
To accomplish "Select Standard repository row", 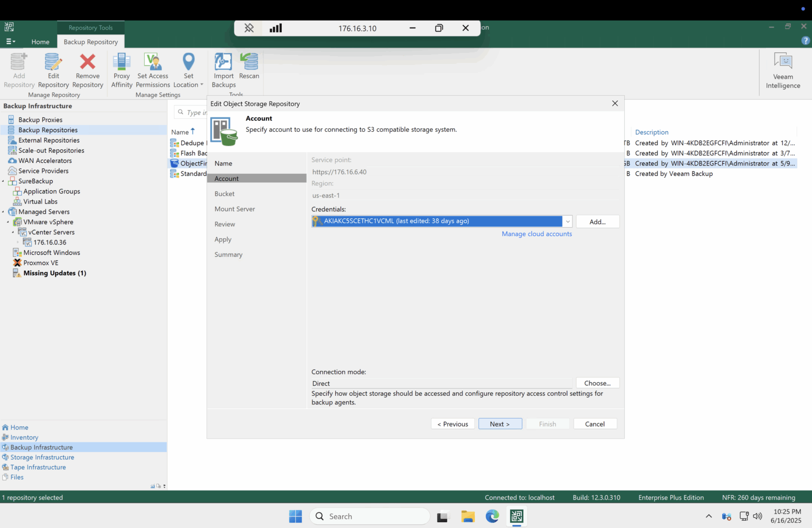I will click(189, 174).
